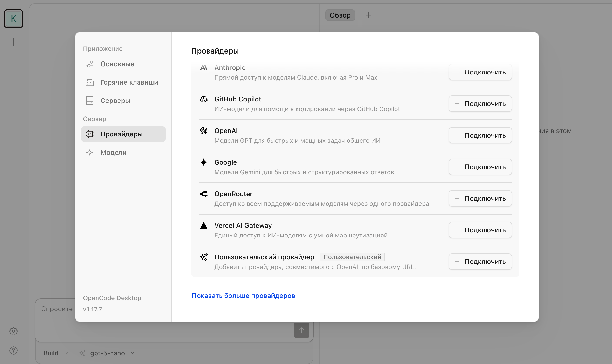Click the Vercel AI Gateway name
The height and width of the screenshot is (364, 612).
[x=243, y=225]
